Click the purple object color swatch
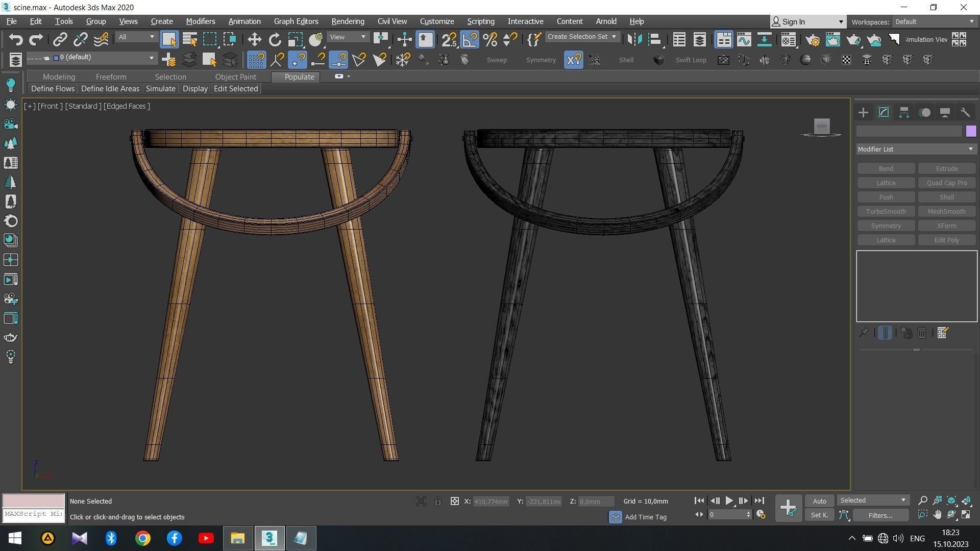Image resolution: width=980 pixels, height=551 pixels. [971, 131]
